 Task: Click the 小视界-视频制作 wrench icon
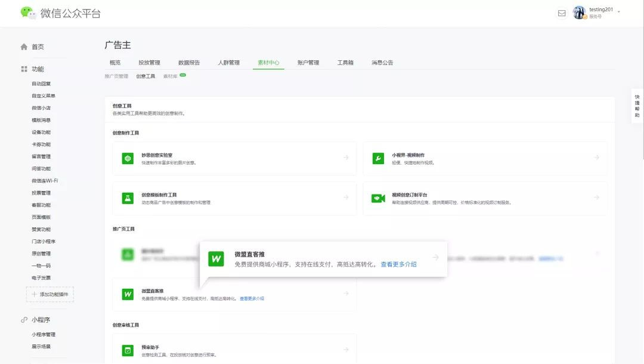pos(378,158)
